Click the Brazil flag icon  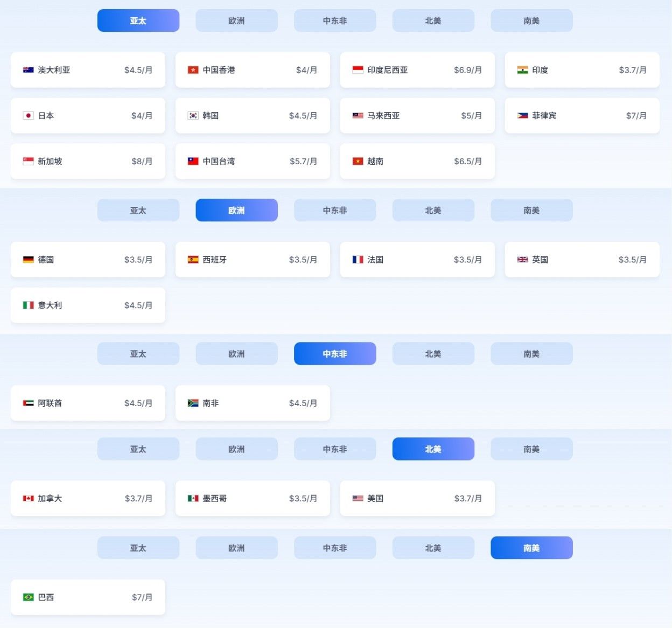(x=28, y=597)
